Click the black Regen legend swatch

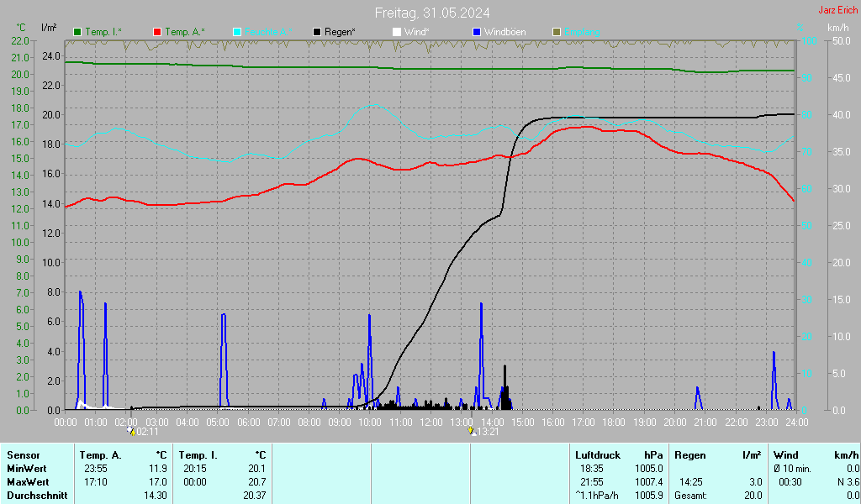(x=317, y=32)
